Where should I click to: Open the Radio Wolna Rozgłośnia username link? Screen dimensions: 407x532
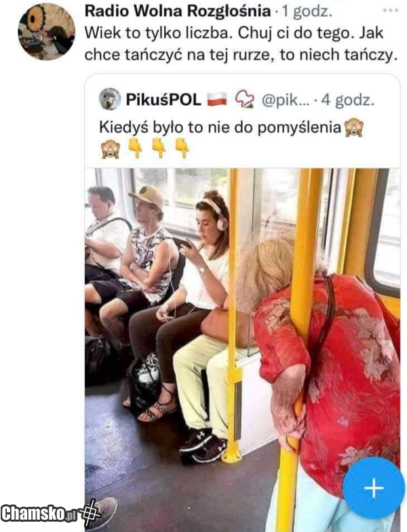pos(178,12)
